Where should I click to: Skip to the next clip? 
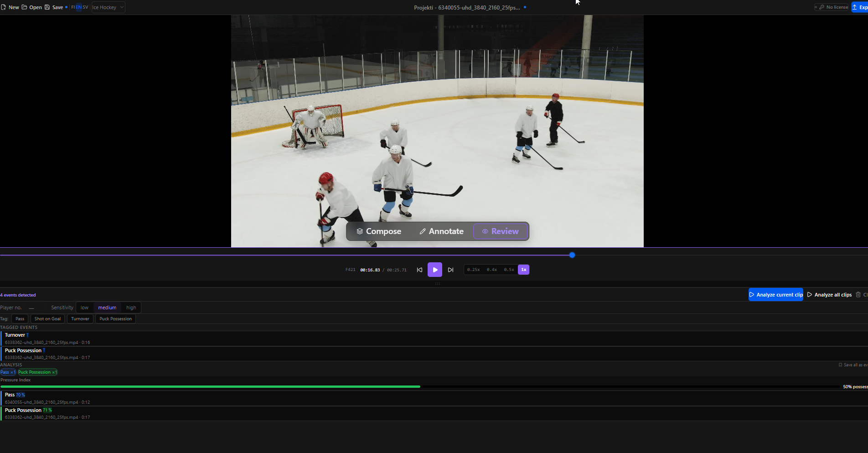click(x=450, y=270)
